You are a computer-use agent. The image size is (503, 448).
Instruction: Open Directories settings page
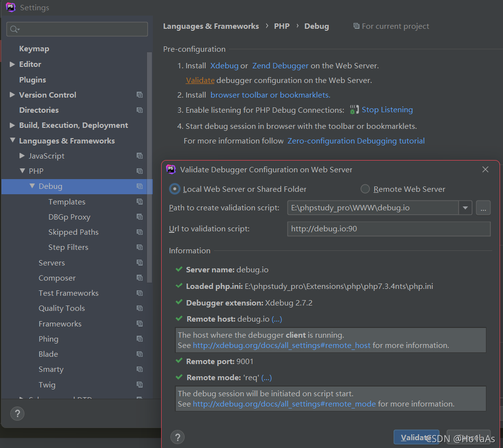[39, 110]
